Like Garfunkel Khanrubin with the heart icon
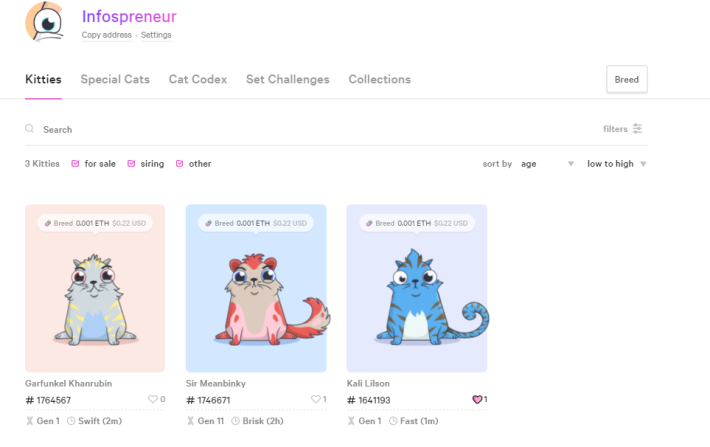 pos(153,399)
